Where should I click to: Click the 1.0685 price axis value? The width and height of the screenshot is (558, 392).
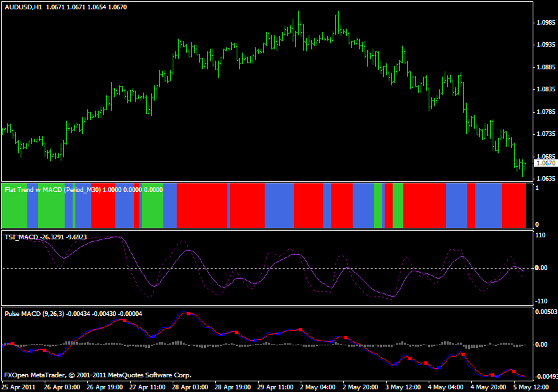click(546, 157)
